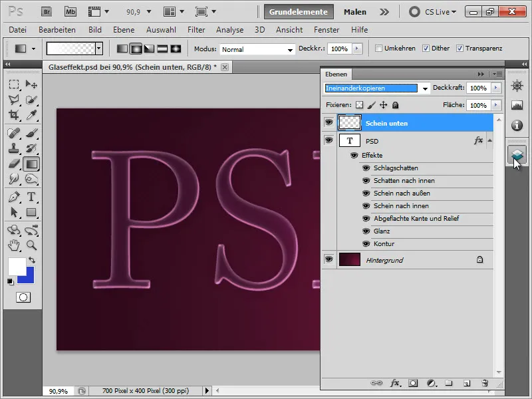
Task: Hide the Schlagschatten effect
Action: tap(366, 168)
